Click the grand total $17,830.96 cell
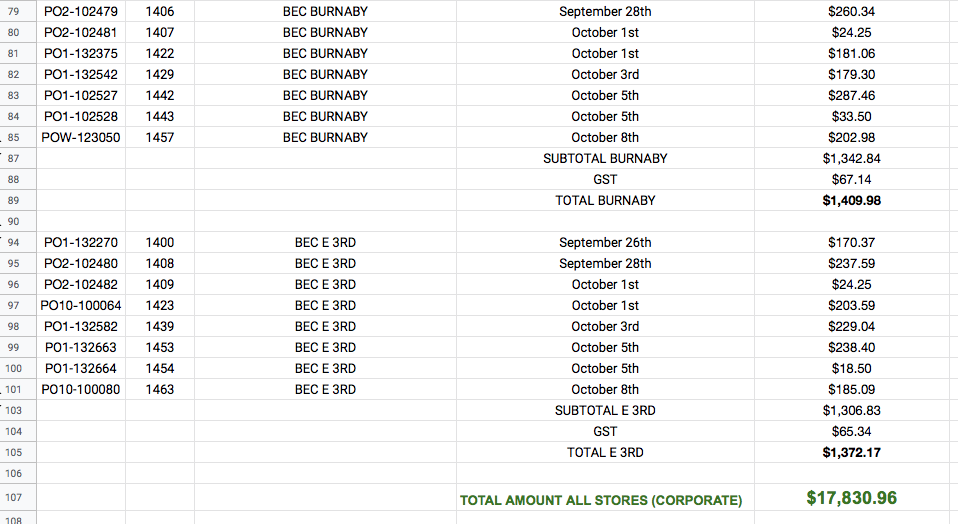Screen dimensions: 958x524 point(851,497)
